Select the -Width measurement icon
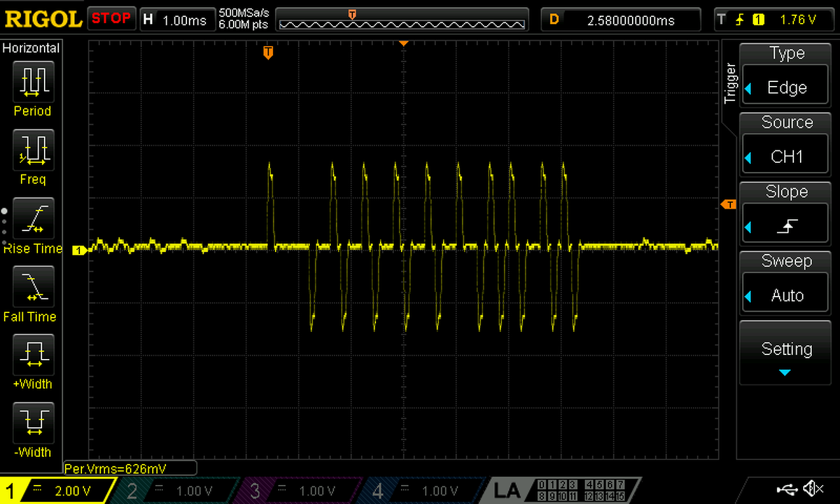840x504 pixels. pos(33,423)
